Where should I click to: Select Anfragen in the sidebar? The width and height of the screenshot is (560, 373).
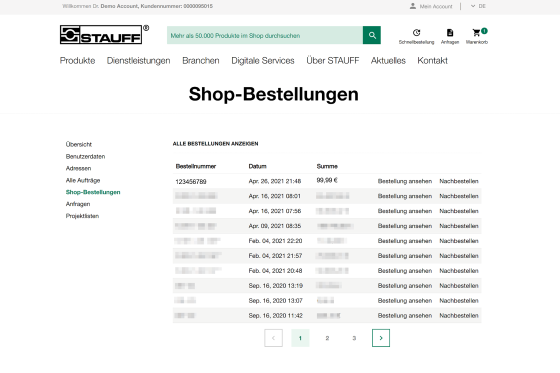78,204
